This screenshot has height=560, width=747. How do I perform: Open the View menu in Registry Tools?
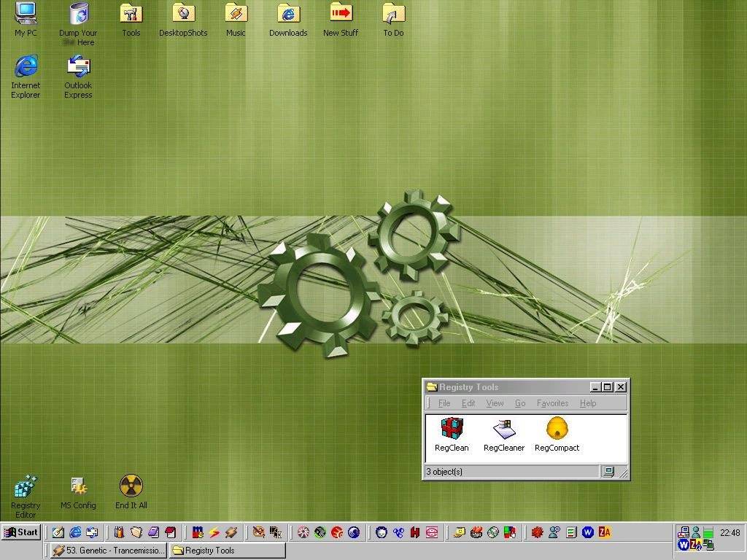tap(495, 403)
